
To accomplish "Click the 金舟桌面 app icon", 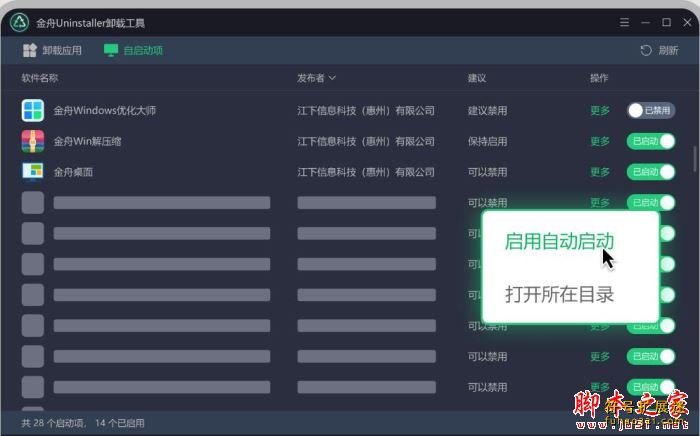I will 33,172.
